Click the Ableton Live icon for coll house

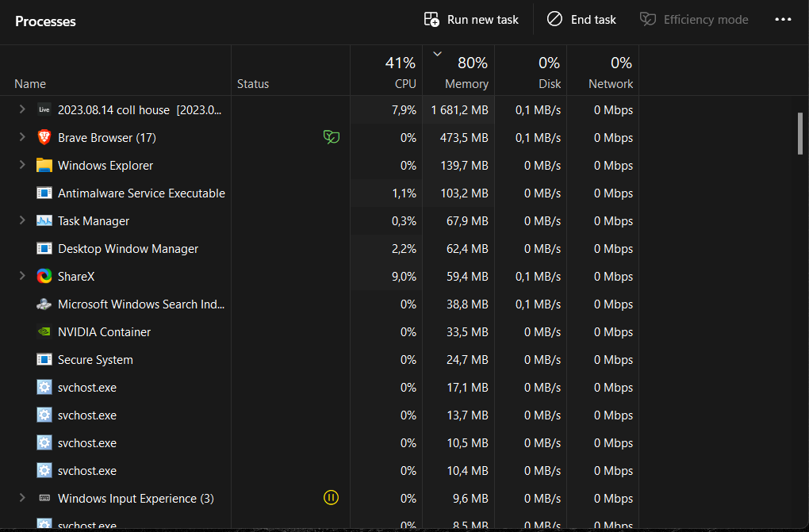[x=44, y=110]
